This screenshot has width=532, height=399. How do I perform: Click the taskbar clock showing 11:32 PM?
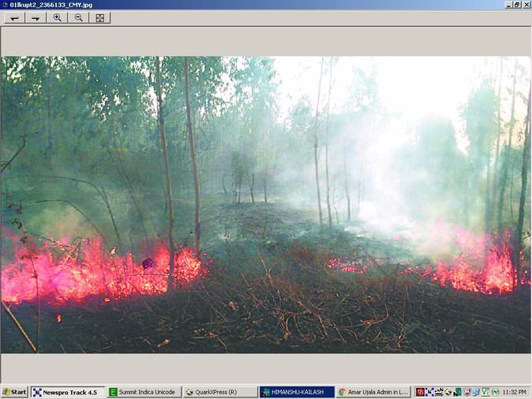pyautogui.click(x=513, y=392)
